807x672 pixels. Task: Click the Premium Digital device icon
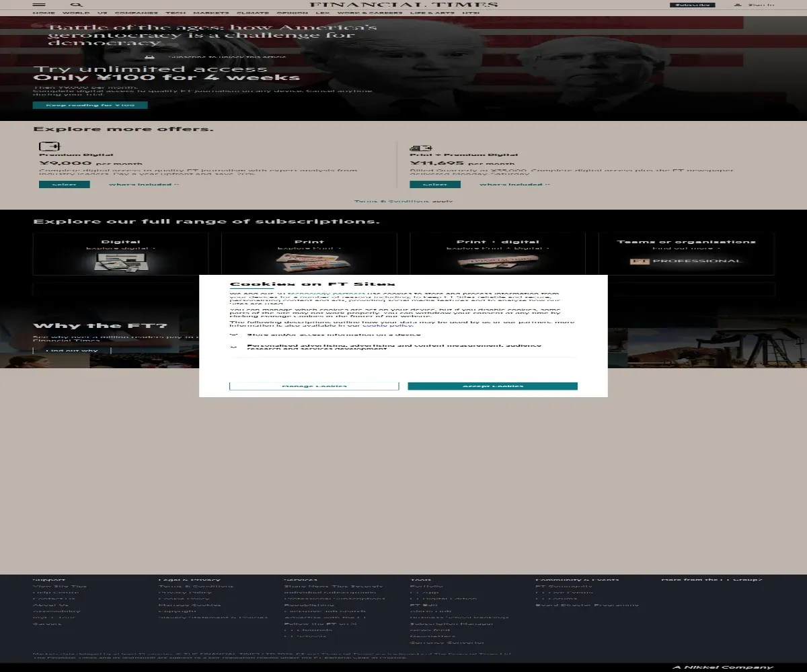[50, 146]
